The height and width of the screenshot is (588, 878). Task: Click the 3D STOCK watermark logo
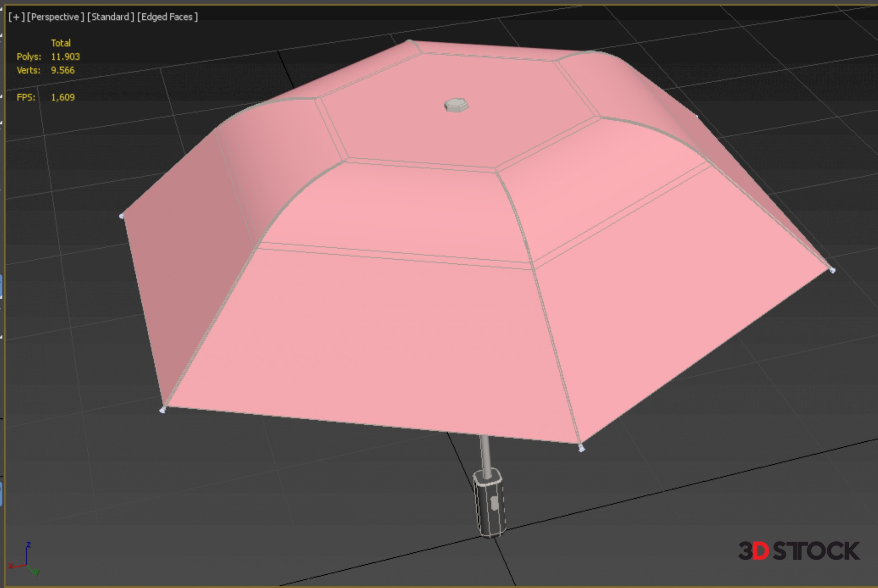click(x=798, y=551)
